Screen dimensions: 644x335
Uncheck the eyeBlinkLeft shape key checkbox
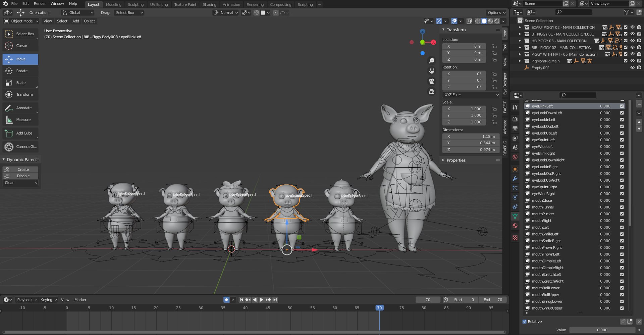pos(622,106)
